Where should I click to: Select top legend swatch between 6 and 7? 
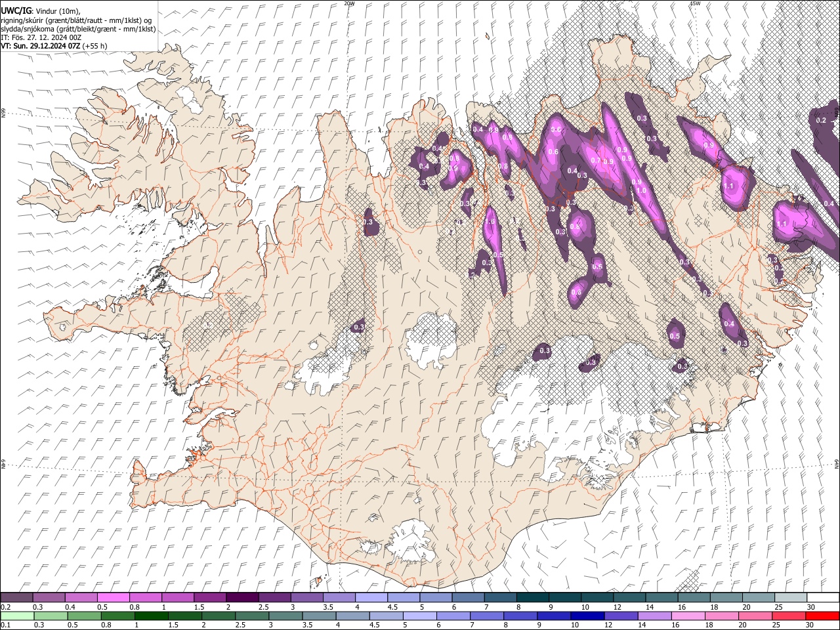[x=467, y=598]
